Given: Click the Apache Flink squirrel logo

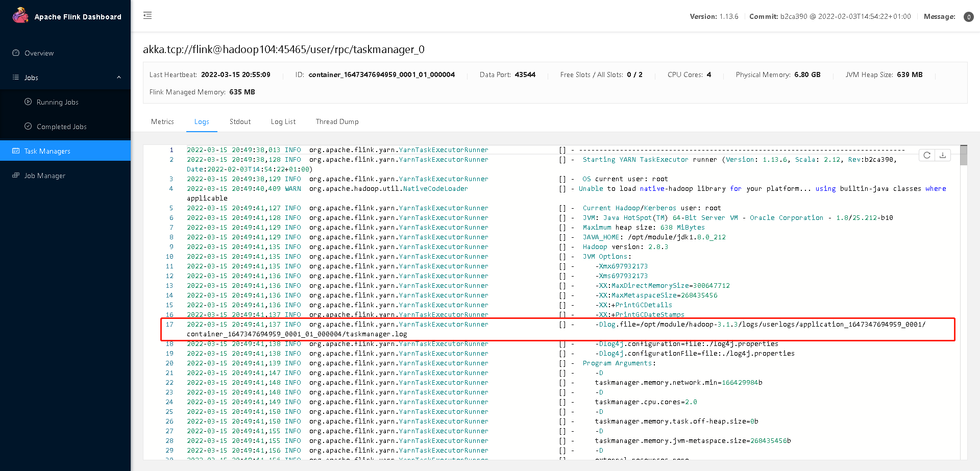Looking at the screenshot, I should 20,15.
